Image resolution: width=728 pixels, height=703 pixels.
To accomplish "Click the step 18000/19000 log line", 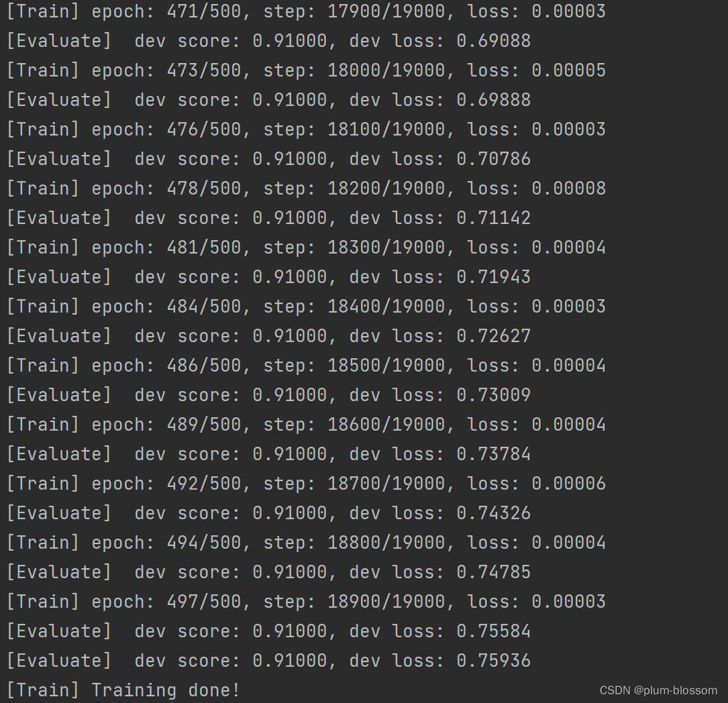I will point(306,70).
